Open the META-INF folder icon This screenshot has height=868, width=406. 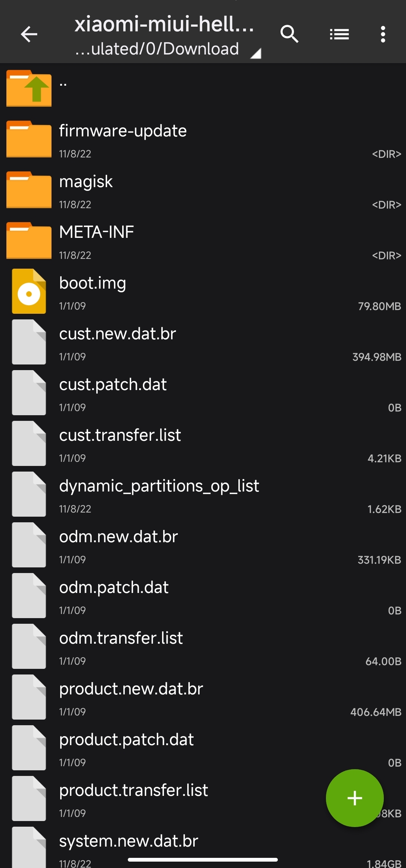point(29,240)
